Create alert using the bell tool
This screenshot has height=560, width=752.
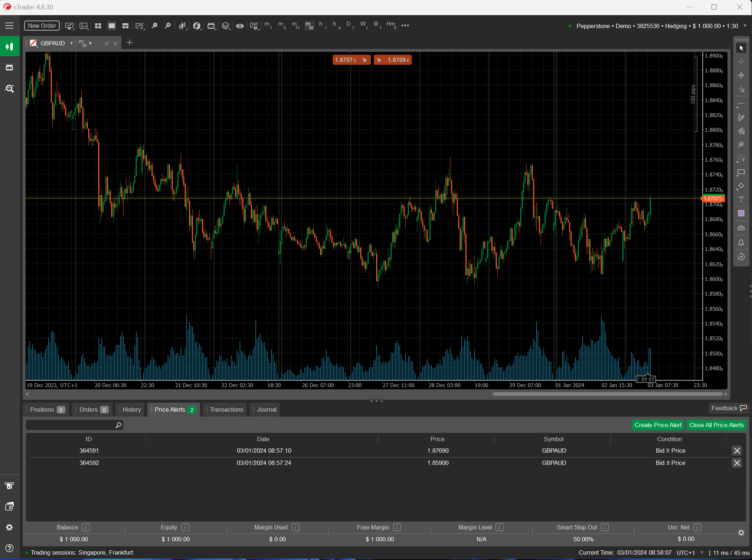pos(741,243)
